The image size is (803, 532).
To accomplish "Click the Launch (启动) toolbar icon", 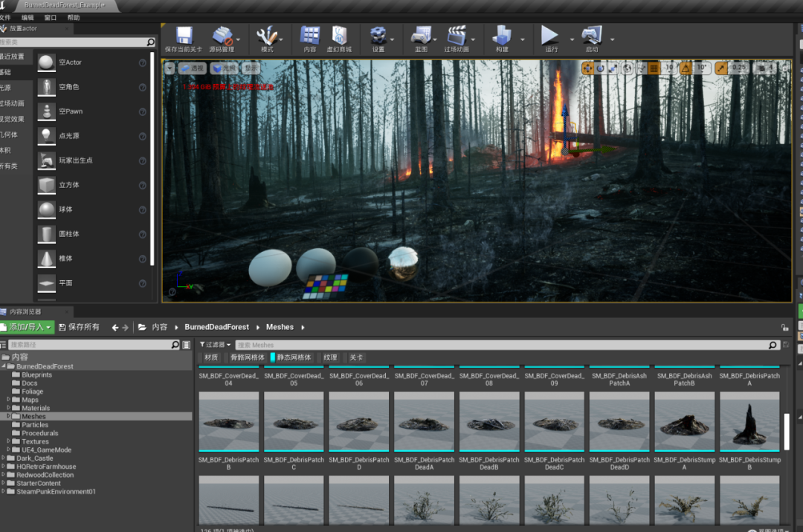I will pyautogui.click(x=592, y=36).
